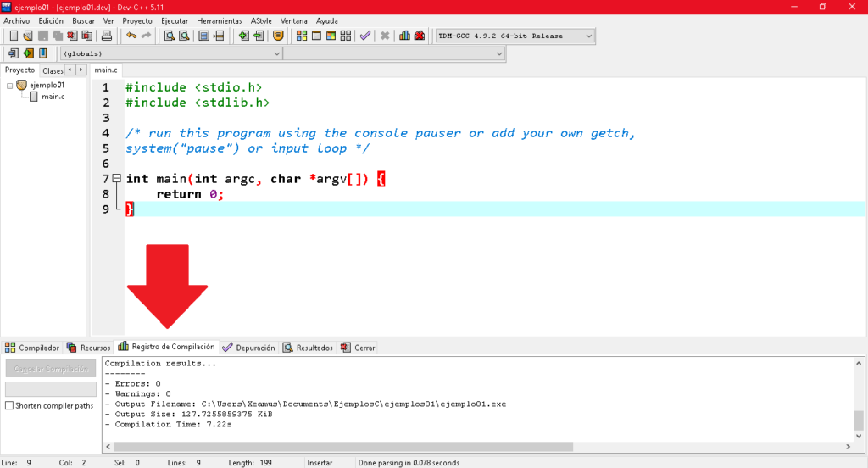This screenshot has height=468, width=868.
Task: Open the (globals) scope dropdown
Action: [x=276, y=53]
